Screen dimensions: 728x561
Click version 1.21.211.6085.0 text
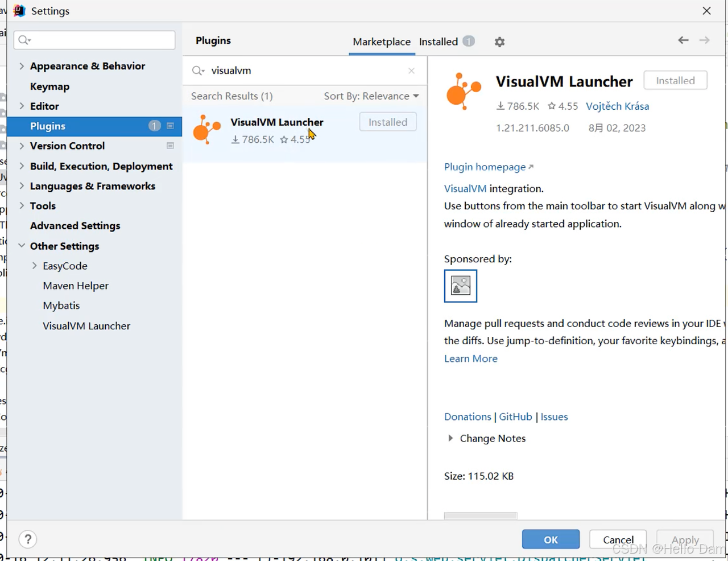click(532, 128)
